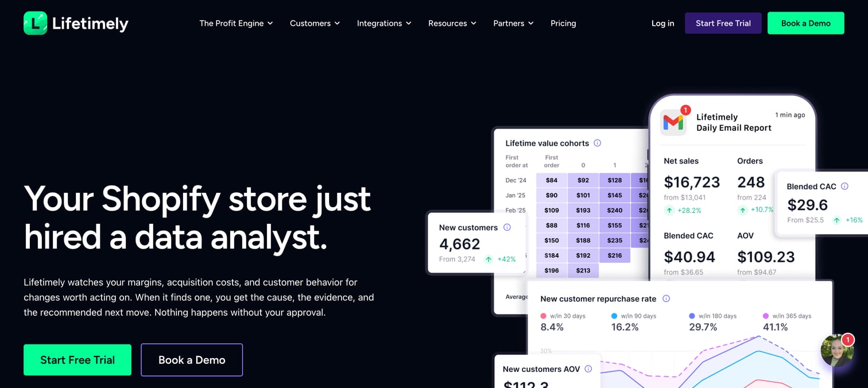Open the chat avatar widget
This screenshot has width=868, height=388.
point(836,351)
